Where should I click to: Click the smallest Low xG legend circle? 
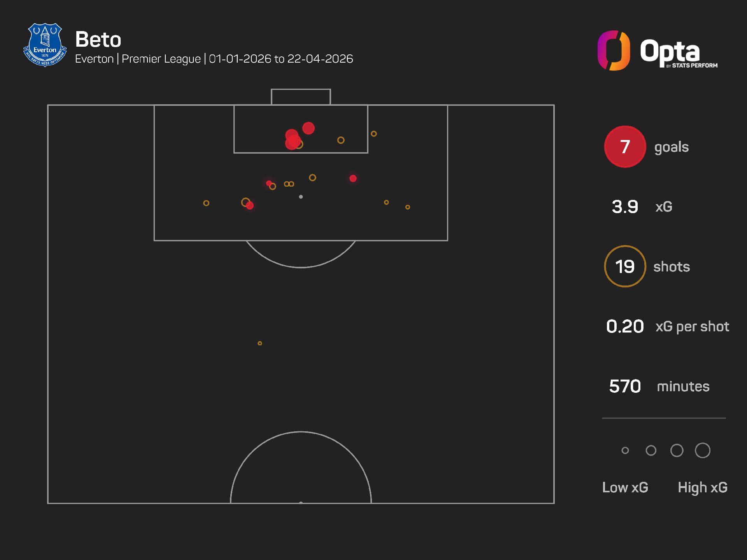pos(625,450)
